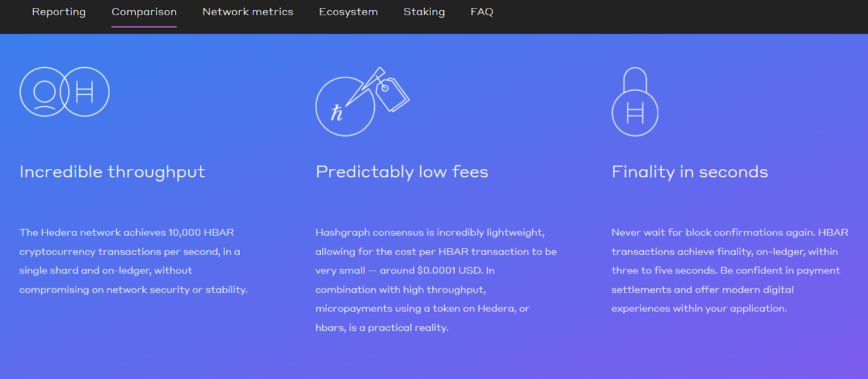This screenshot has width=868, height=379.
Task: Click the user profile circle icon
Action: (x=43, y=92)
